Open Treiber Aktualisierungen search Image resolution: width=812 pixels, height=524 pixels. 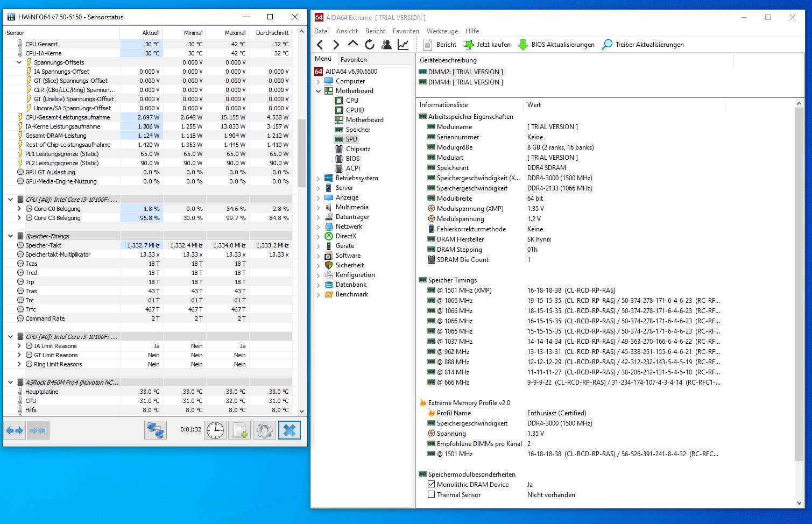tap(607, 44)
